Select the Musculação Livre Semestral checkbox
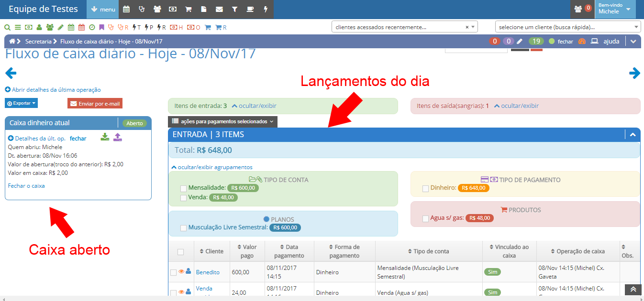The image size is (644, 301). tap(183, 228)
